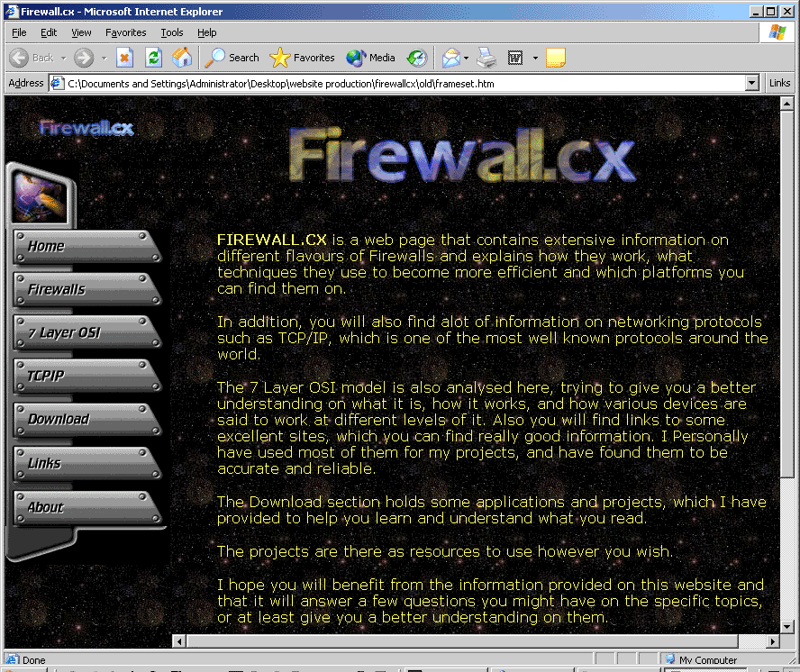Click the Links toolbar label

pyautogui.click(x=779, y=83)
